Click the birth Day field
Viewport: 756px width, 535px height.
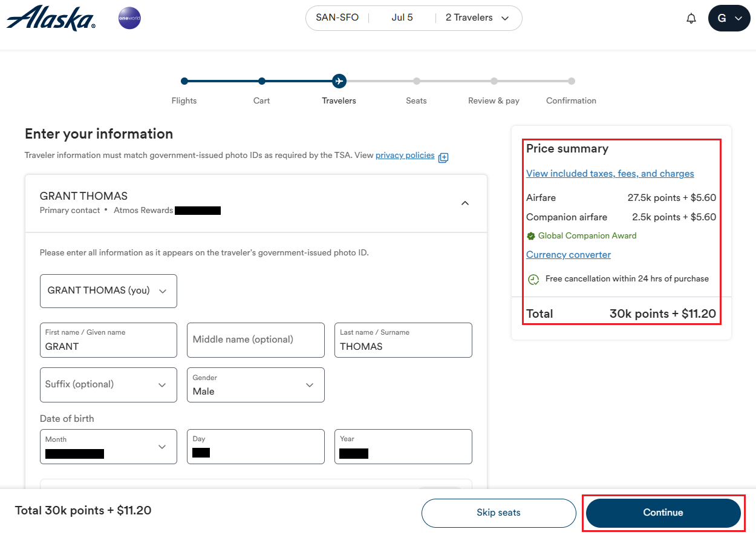pos(256,447)
